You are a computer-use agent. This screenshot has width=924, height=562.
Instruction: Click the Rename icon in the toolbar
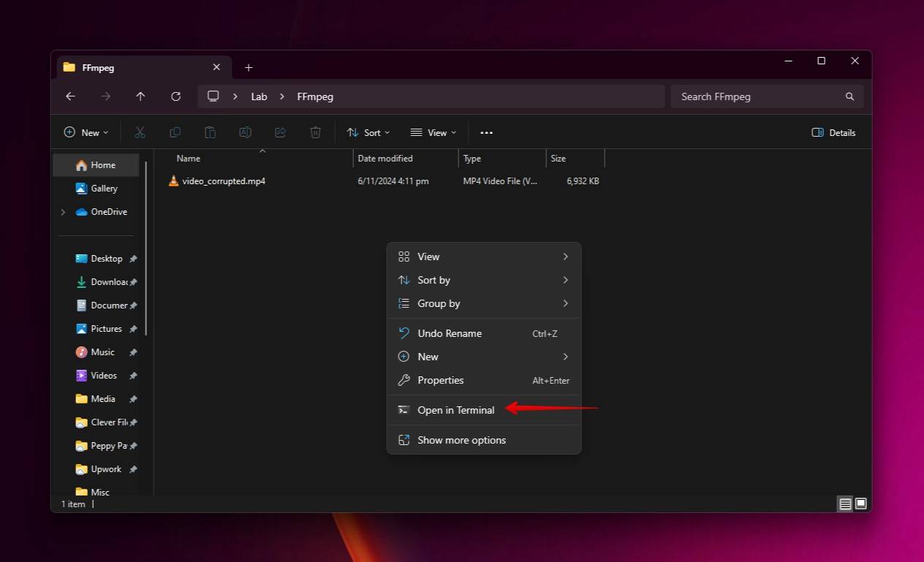coord(246,132)
